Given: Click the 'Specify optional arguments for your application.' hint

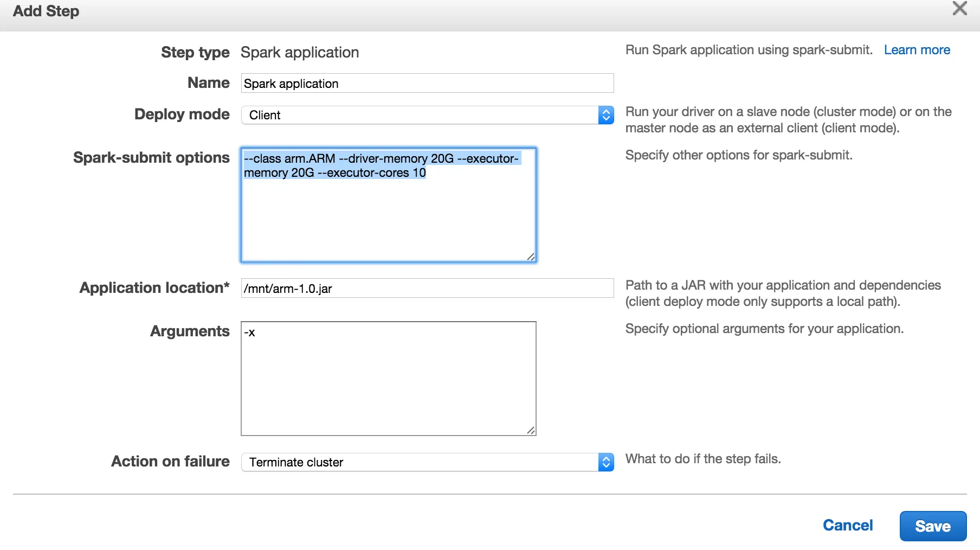Looking at the screenshot, I should (764, 329).
